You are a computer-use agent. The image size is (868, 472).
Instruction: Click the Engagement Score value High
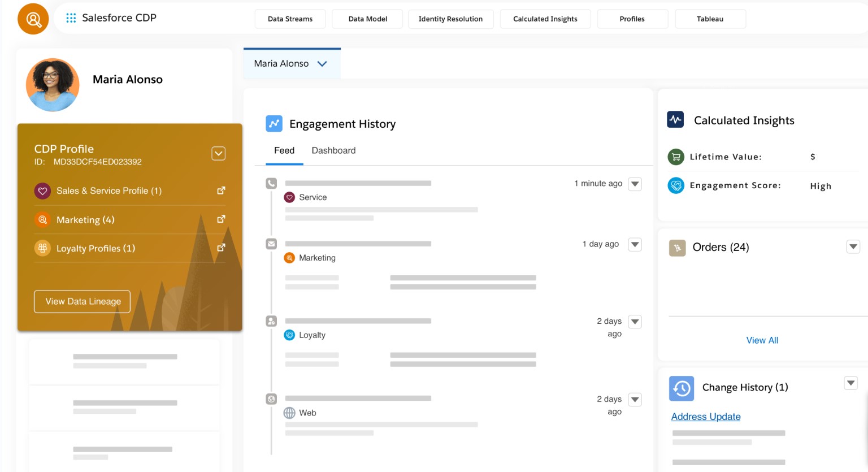pos(821,186)
